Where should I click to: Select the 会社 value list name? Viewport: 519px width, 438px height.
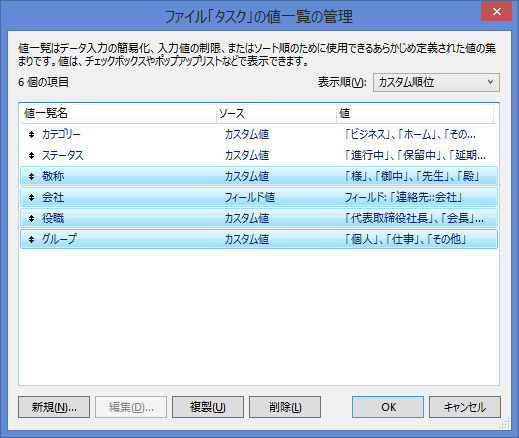pos(53,197)
